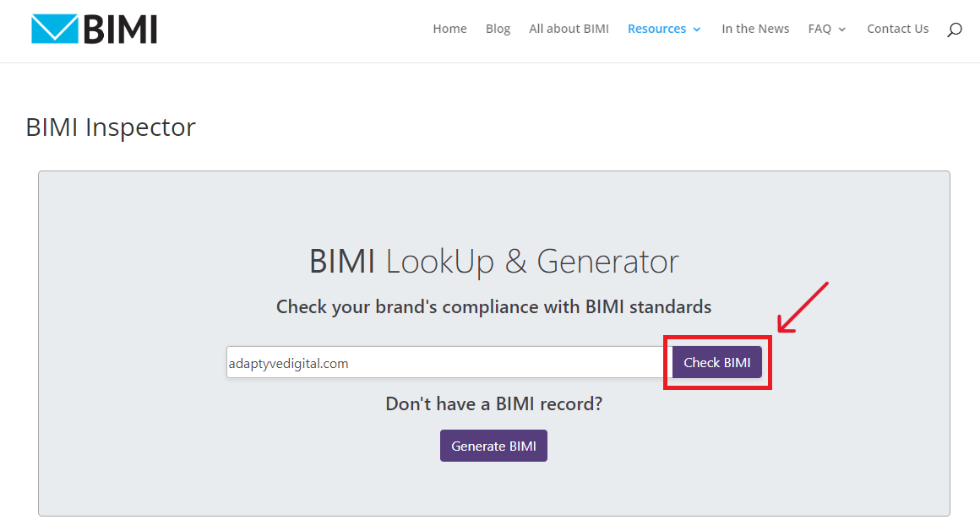Click the BIMI LookUp & Generator title

493,262
